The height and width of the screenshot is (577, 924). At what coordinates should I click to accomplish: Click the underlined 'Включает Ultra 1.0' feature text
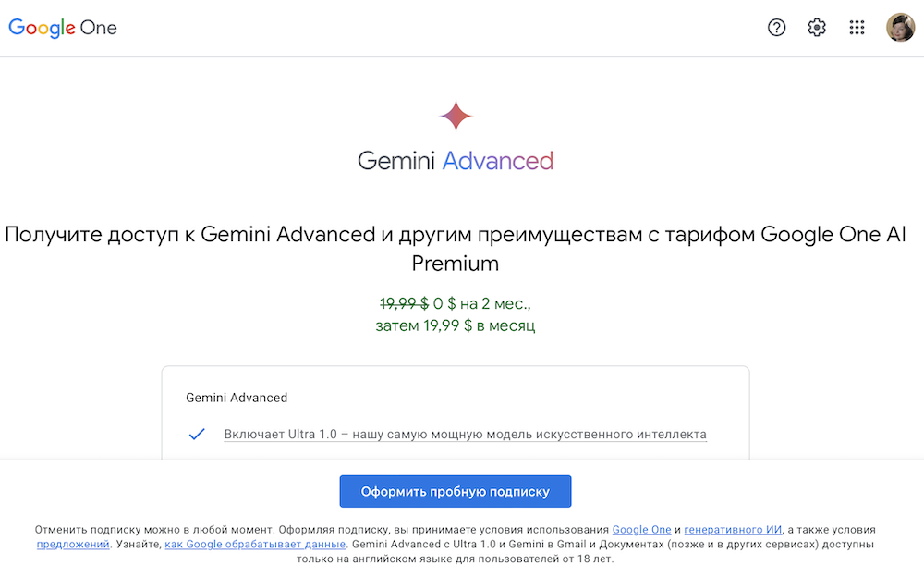[x=465, y=435]
